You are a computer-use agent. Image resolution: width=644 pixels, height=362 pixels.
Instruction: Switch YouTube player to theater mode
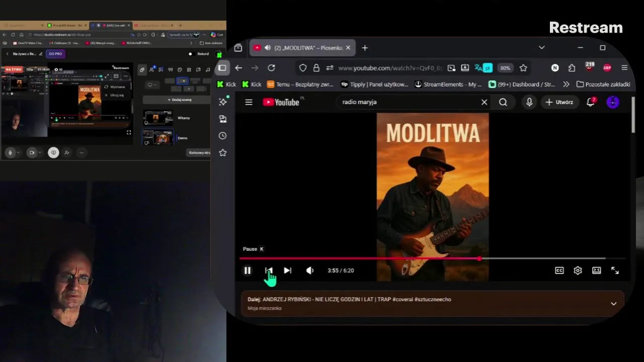click(x=596, y=270)
